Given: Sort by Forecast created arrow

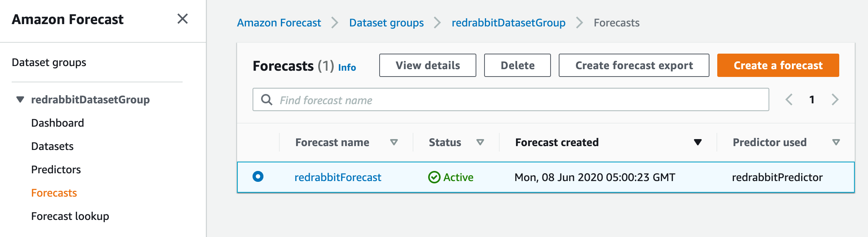Looking at the screenshot, I should point(698,143).
